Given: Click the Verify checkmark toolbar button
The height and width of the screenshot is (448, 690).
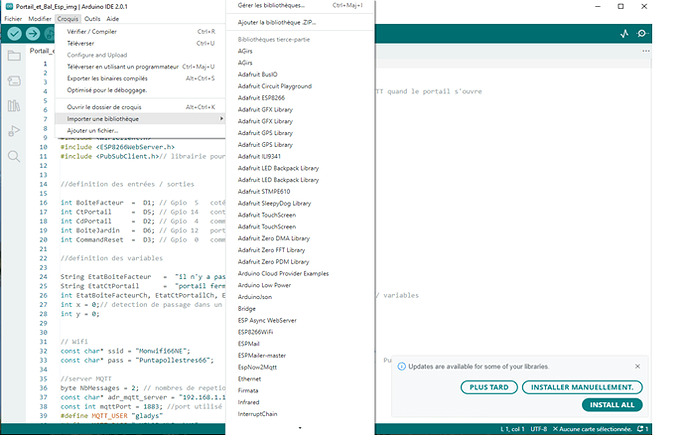Looking at the screenshot, I should [16, 33].
